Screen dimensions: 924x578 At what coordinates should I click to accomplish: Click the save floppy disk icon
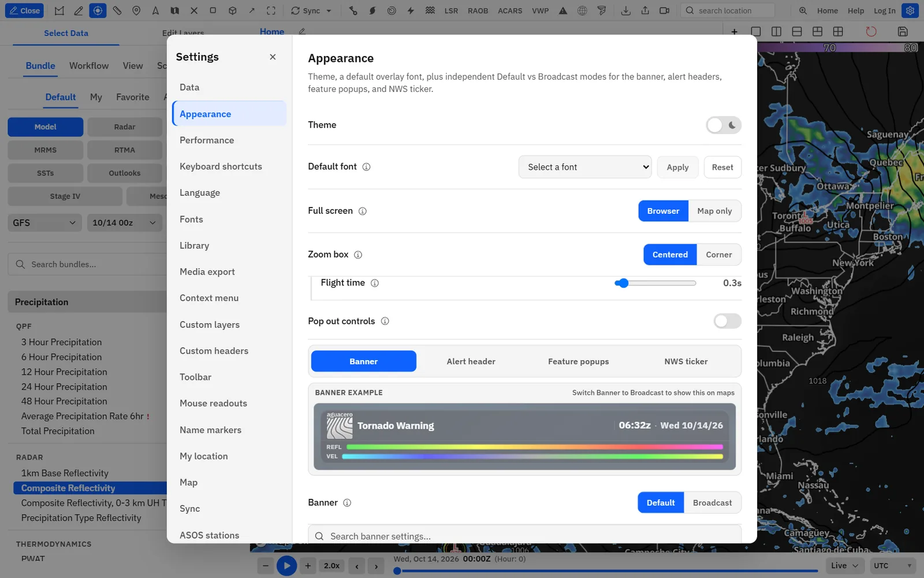click(903, 32)
